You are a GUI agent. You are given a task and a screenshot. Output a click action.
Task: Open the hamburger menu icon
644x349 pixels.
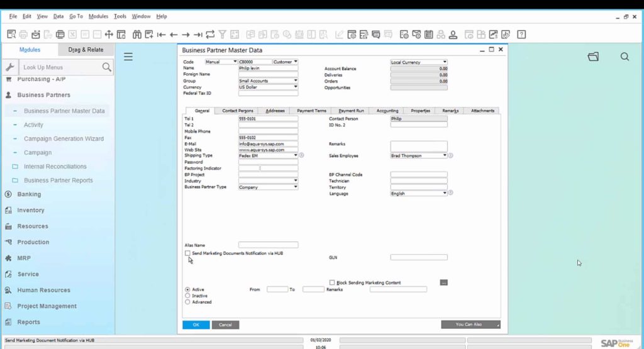(128, 57)
